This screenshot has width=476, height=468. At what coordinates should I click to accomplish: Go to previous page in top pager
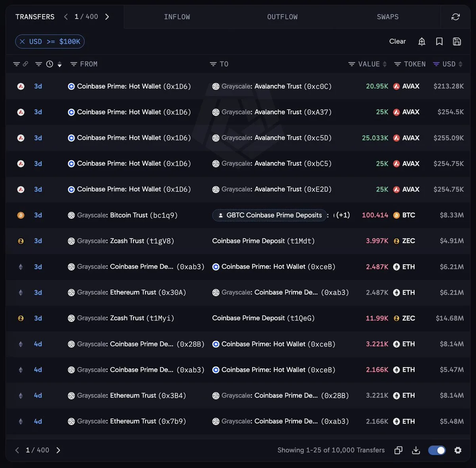point(66,17)
